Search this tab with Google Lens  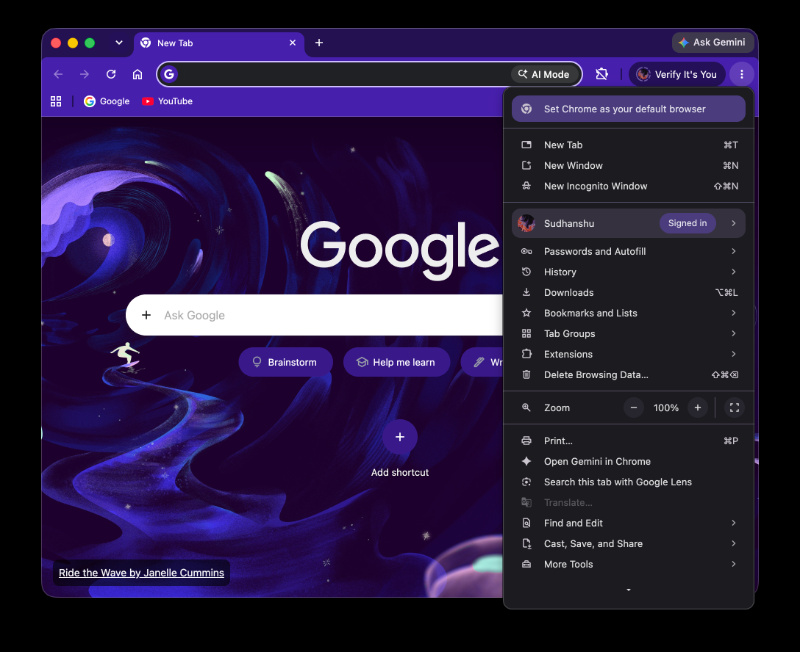629,482
